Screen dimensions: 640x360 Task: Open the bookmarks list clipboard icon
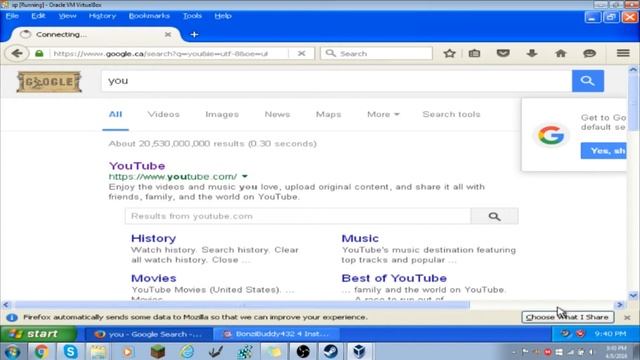[x=474, y=53]
